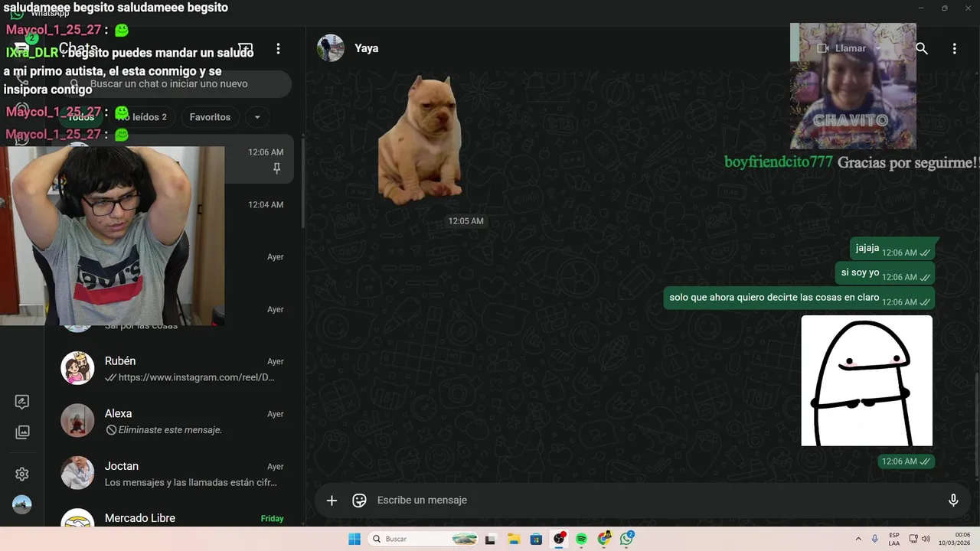Viewport: 980px width, 551px height.
Task: Open Spotify from the taskbar
Action: point(581,539)
